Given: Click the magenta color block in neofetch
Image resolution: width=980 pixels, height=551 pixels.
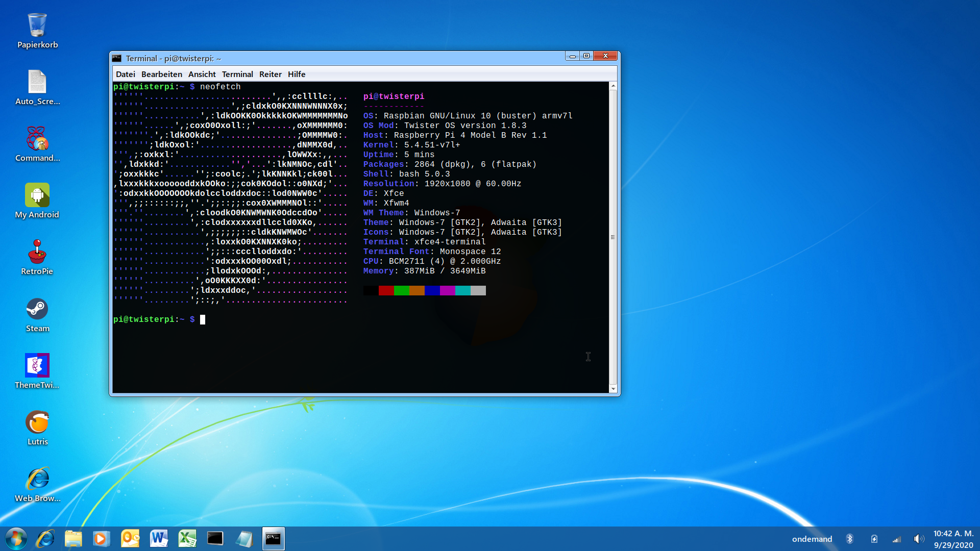Looking at the screenshot, I should pos(448,290).
